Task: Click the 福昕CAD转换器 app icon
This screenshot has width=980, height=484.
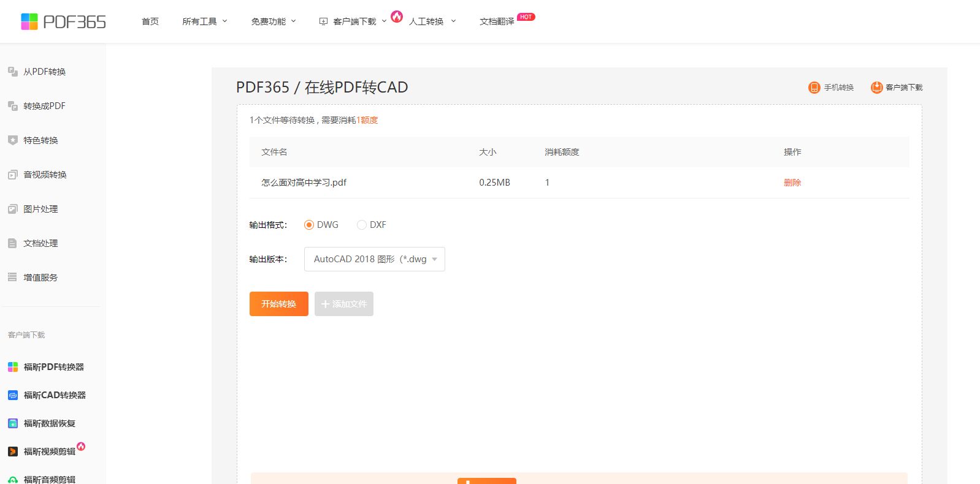Action: coord(13,395)
